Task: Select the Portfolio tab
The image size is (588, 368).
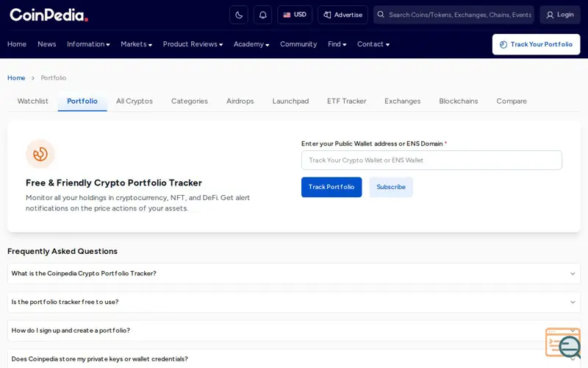Action: (x=82, y=102)
